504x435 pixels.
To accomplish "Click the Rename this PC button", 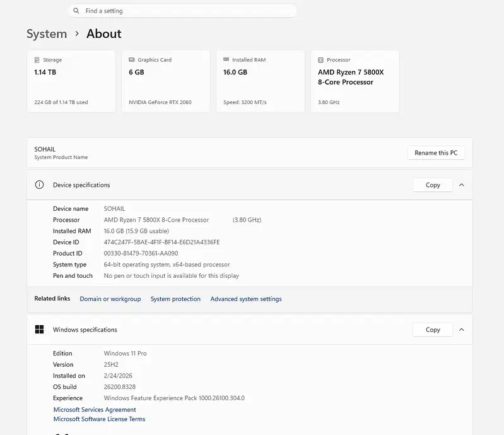I will pos(436,153).
